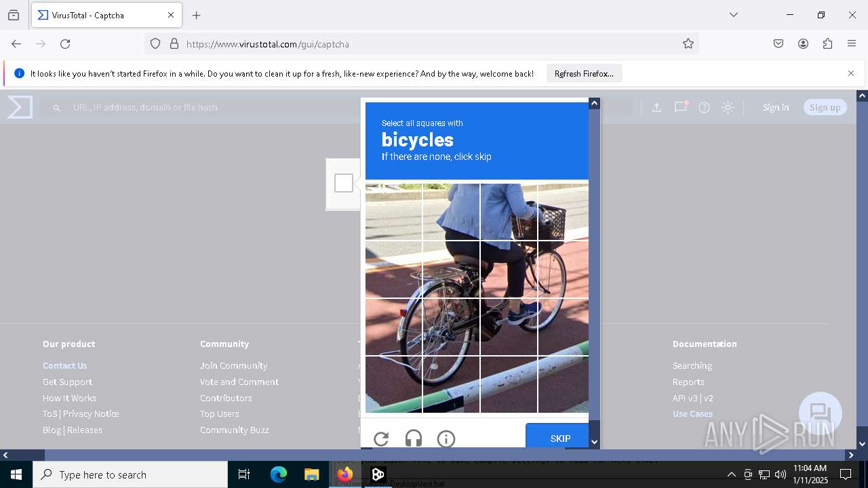Image resolution: width=868 pixels, height=488 pixels.
Task: Open Contributors footer link
Action: pyautogui.click(x=226, y=398)
